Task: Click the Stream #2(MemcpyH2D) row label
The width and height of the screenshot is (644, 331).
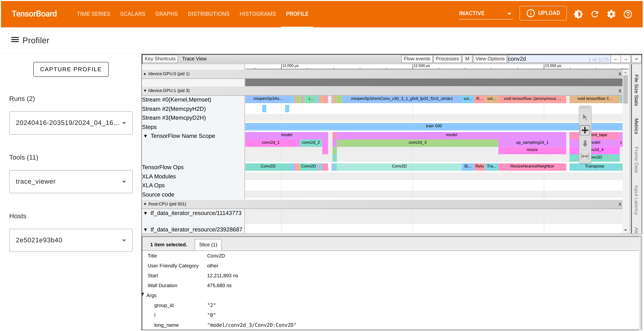Action: 174,109
